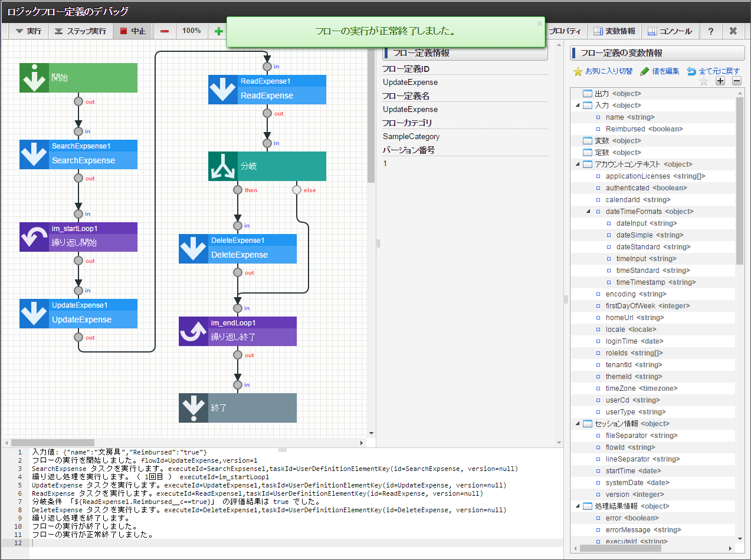Select the 開始 start node icon
The width and height of the screenshot is (751, 560).
point(34,78)
